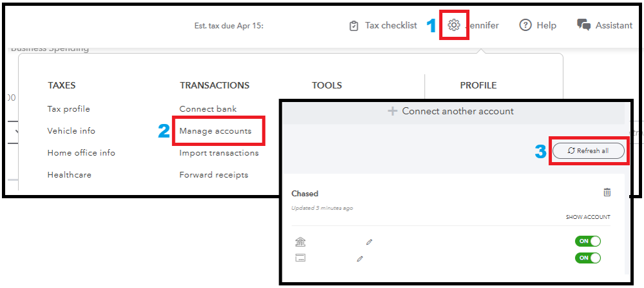This screenshot has width=644, height=288.
Task: Select Manage accounts under Transactions
Action: 215,131
